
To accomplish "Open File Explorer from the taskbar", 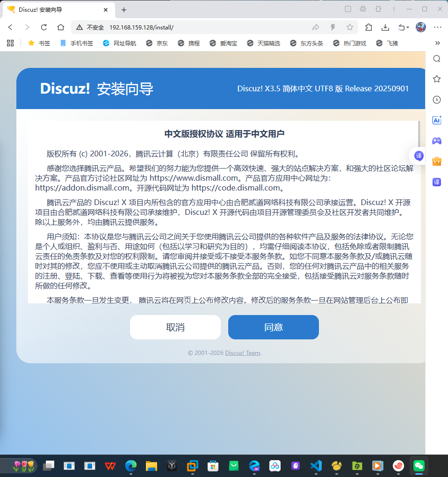I will pos(152,466).
